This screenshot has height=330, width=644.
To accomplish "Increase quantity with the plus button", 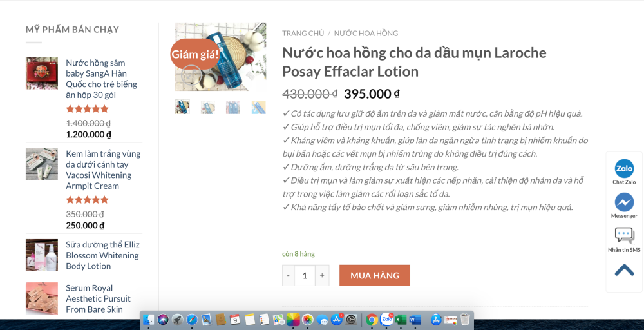I will pyautogui.click(x=322, y=275).
